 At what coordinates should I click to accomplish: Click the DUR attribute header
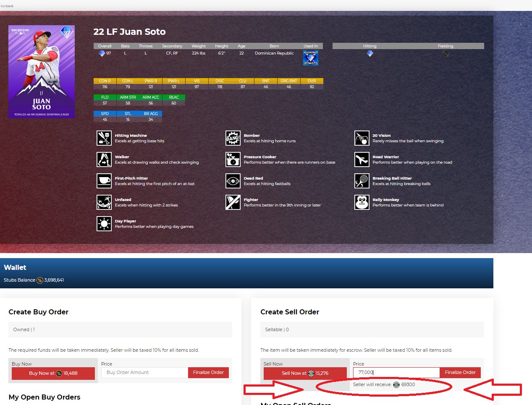pyautogui.click(x=312, y=81)
